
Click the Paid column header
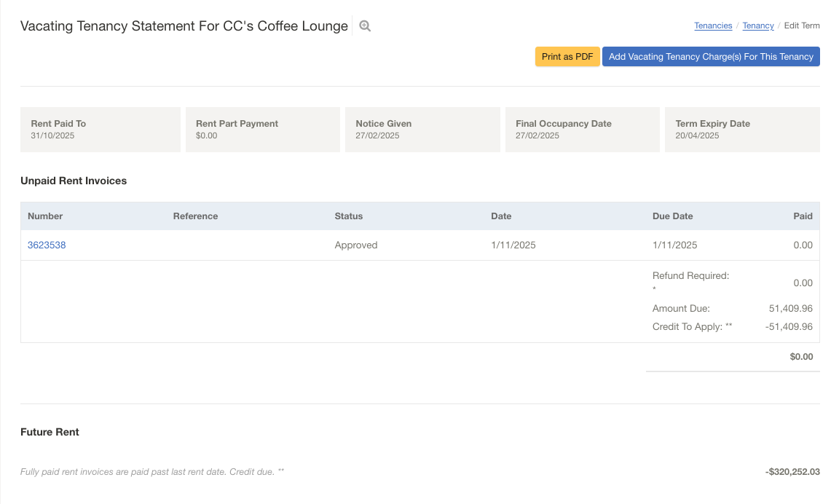[x=803, y=216]
